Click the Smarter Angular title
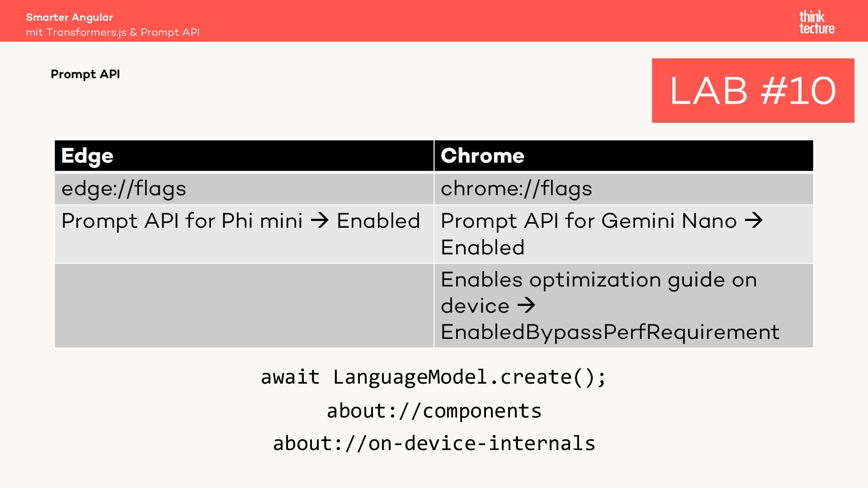 click(70, 17)
